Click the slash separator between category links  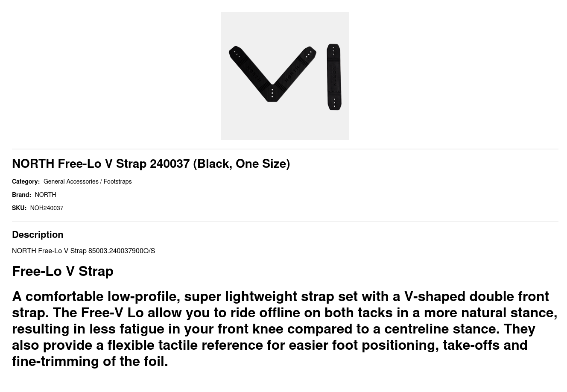pos(101,181)
